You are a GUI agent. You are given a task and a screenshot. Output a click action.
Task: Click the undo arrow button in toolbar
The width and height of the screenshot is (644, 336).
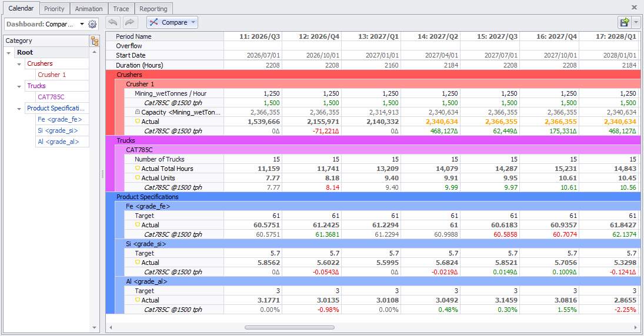click(113, 22)
